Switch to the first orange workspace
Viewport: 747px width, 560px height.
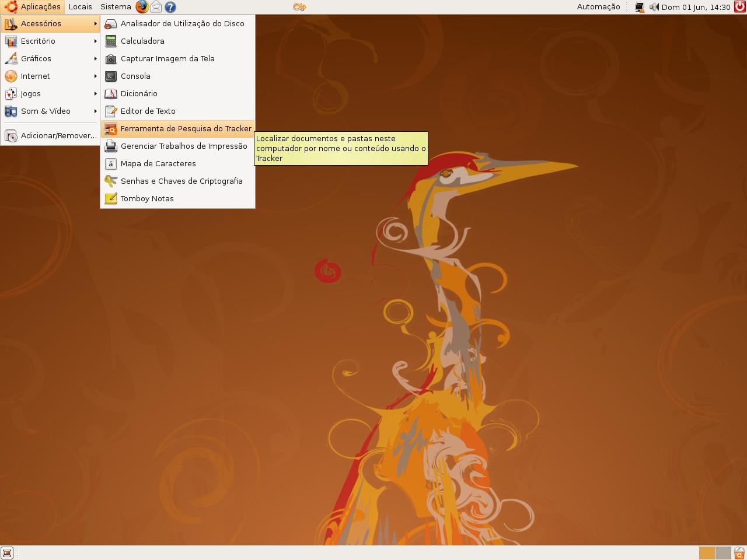pos(707,553)
